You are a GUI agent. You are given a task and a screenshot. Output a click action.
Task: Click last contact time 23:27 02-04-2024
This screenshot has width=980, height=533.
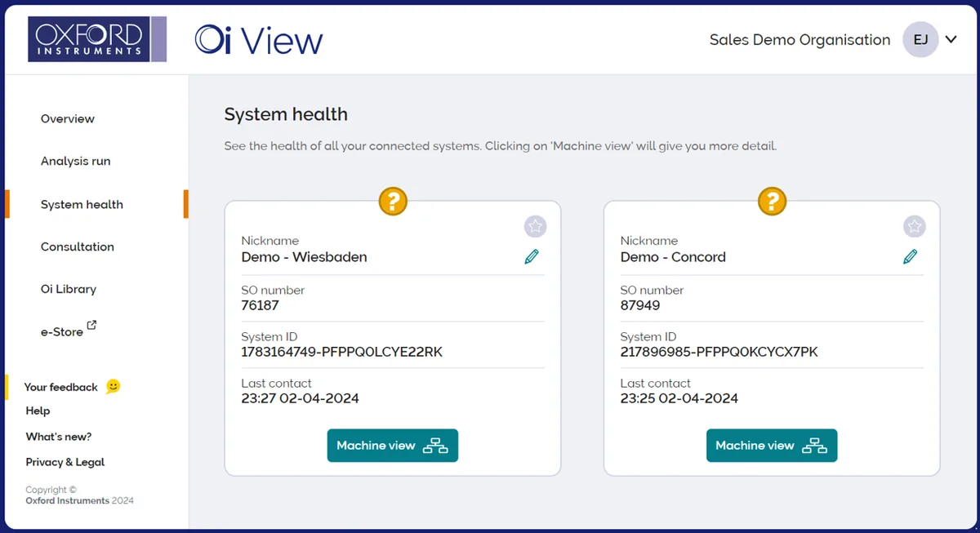300,399
